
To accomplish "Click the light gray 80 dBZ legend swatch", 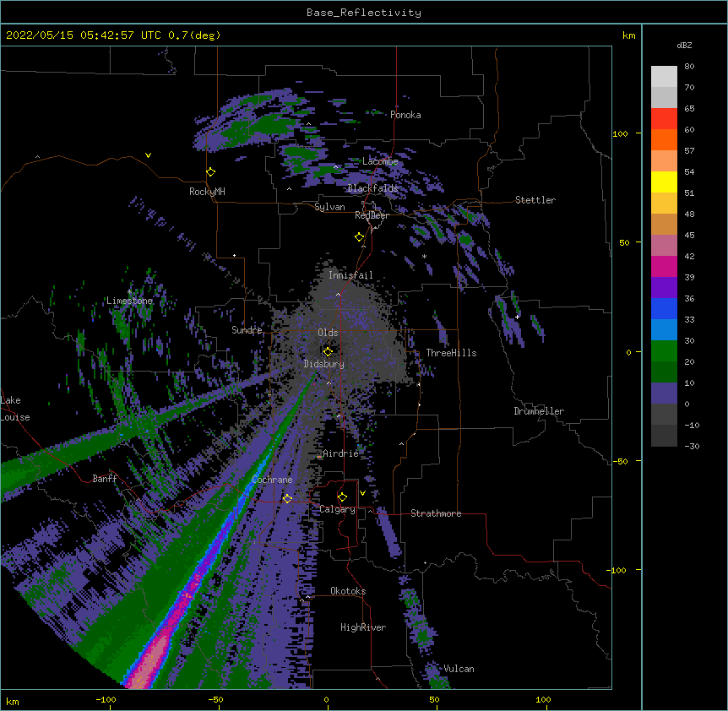I will pos(664,76).
